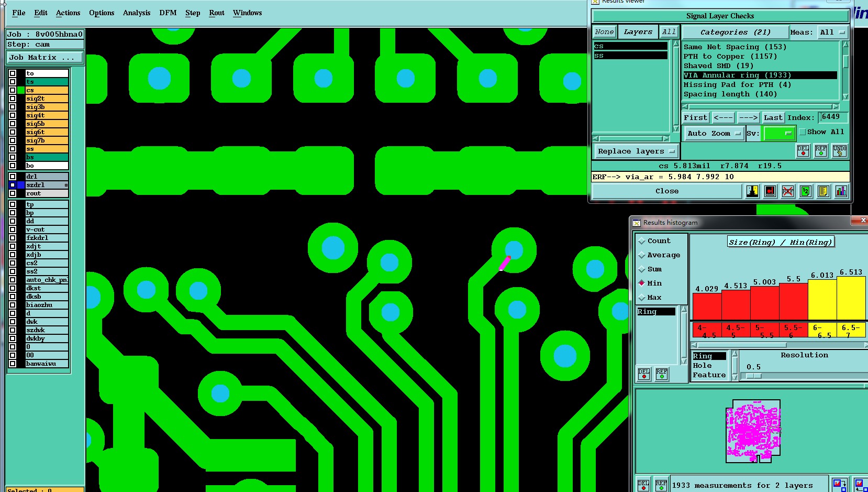Go to next result with right arrow button
The width and height of the screenshot is (868, 492).
point(748,118)
